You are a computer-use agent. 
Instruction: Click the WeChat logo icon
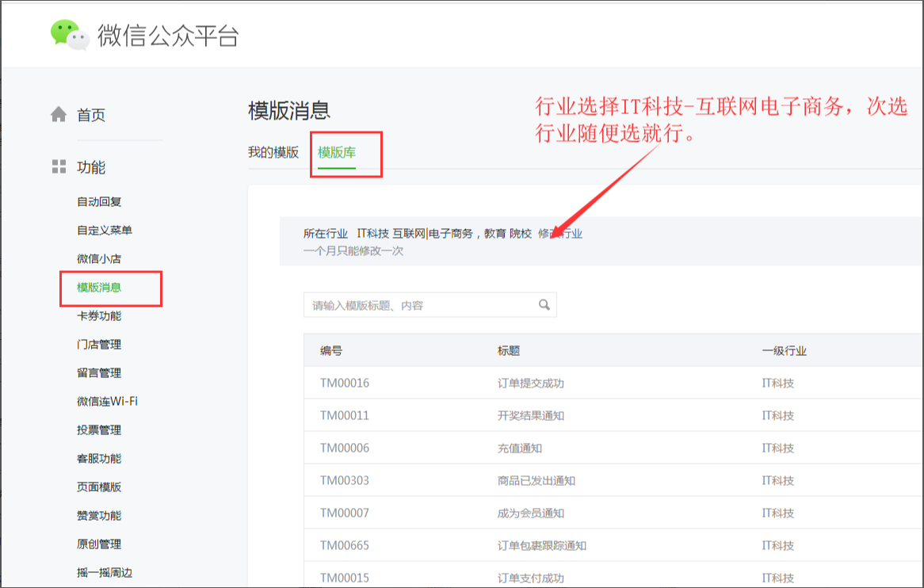point(70,35)
